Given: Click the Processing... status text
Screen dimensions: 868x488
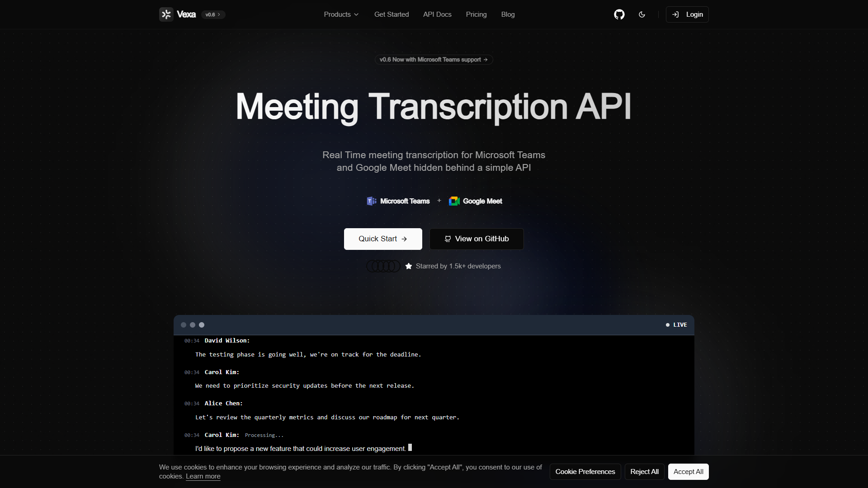Looking at the screenshot, I should point(264,435).
